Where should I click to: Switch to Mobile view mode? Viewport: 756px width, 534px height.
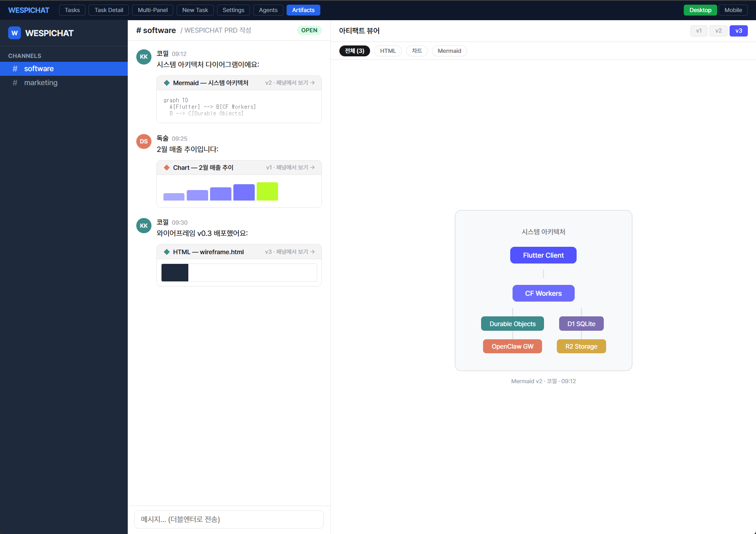733,10
